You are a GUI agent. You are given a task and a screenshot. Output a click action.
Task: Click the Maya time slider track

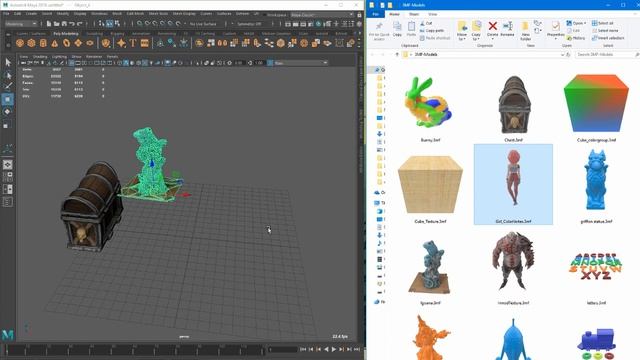tap(135, 350)
